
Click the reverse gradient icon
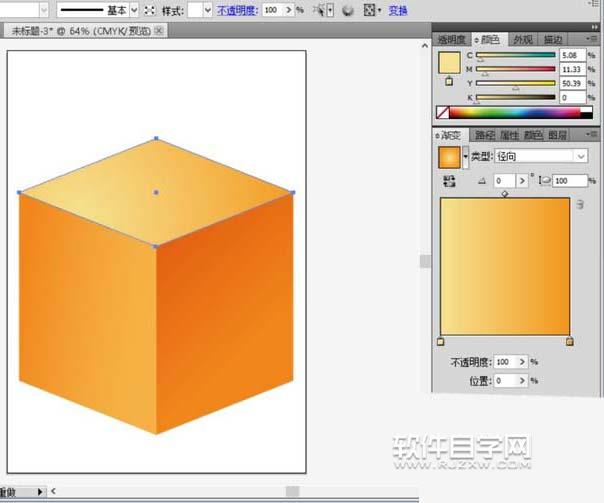point(446,180)
